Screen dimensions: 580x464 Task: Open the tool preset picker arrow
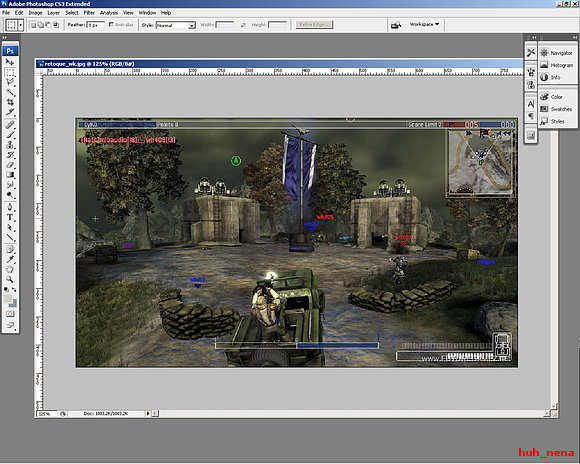click(20, 25)
